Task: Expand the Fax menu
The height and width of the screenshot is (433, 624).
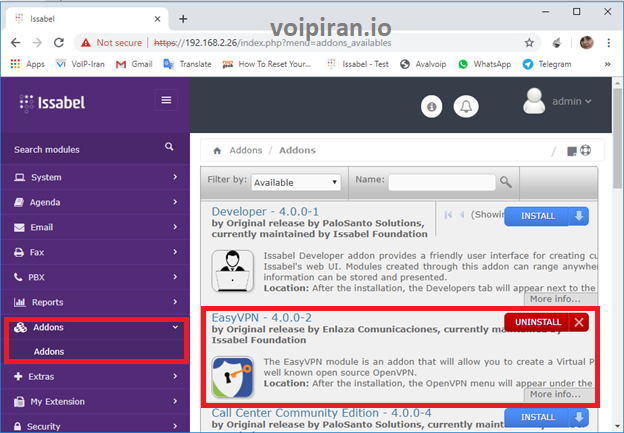Action: click(x=95, y=252)
